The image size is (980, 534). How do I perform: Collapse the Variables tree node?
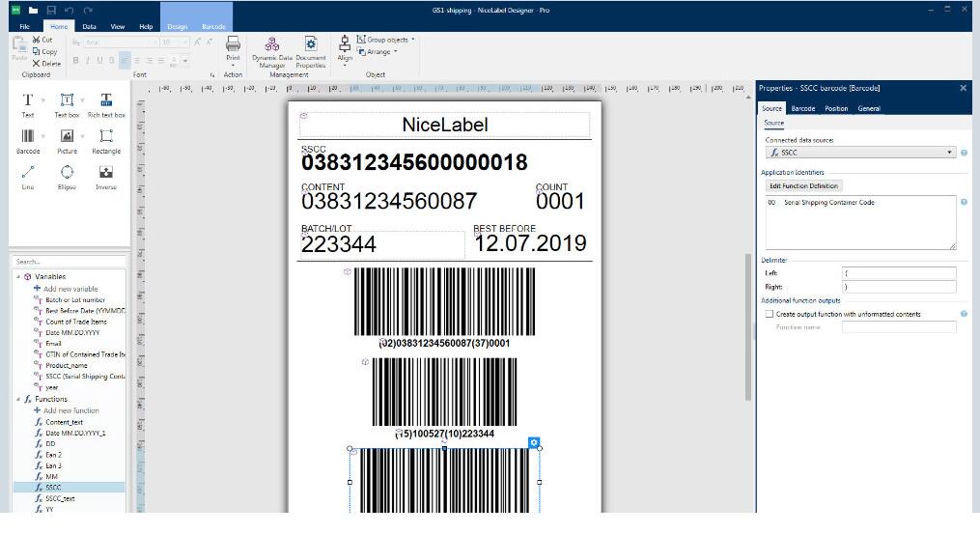point(18,276)
